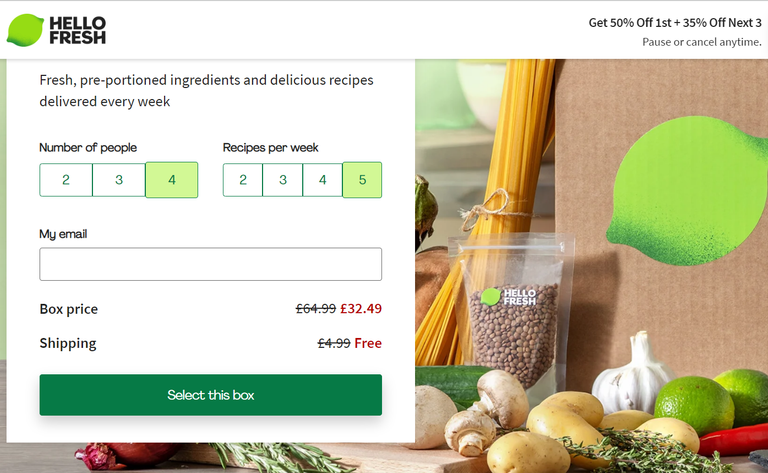Select 5 Recipes per week
Image resolution: width=768 pixels, height=473 pixels.
pyautogui.click(x=362, y=180)
